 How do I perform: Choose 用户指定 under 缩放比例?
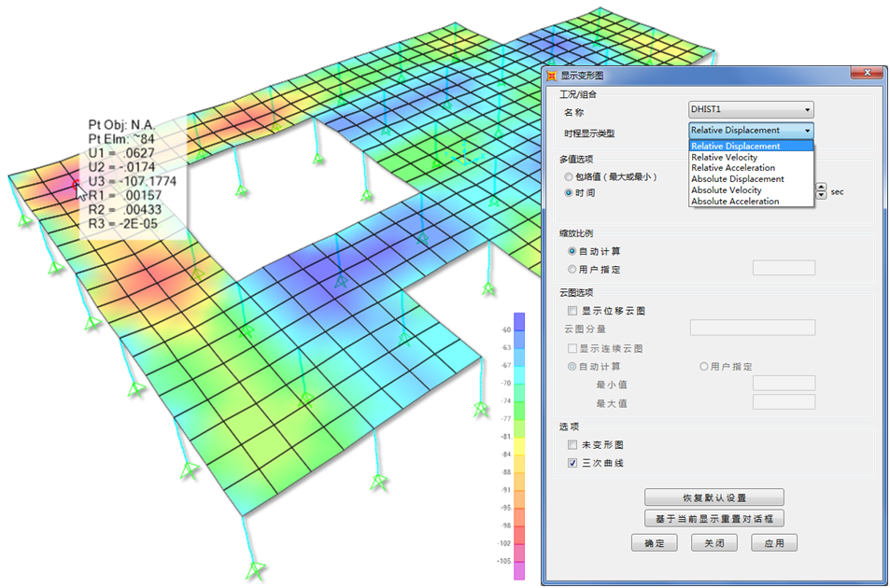tap(572, 270)
